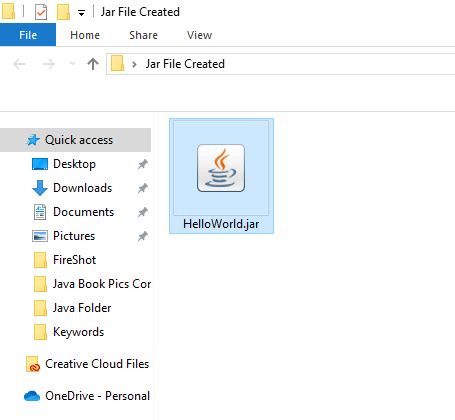Click the pin icon next to Documents
This screenshot has height=420, width=455.
143,212
